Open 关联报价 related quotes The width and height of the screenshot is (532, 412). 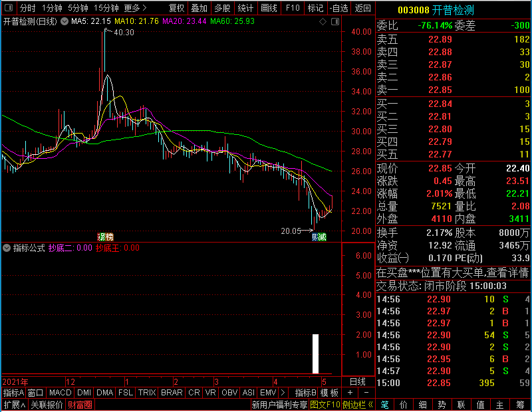(47, 405)
